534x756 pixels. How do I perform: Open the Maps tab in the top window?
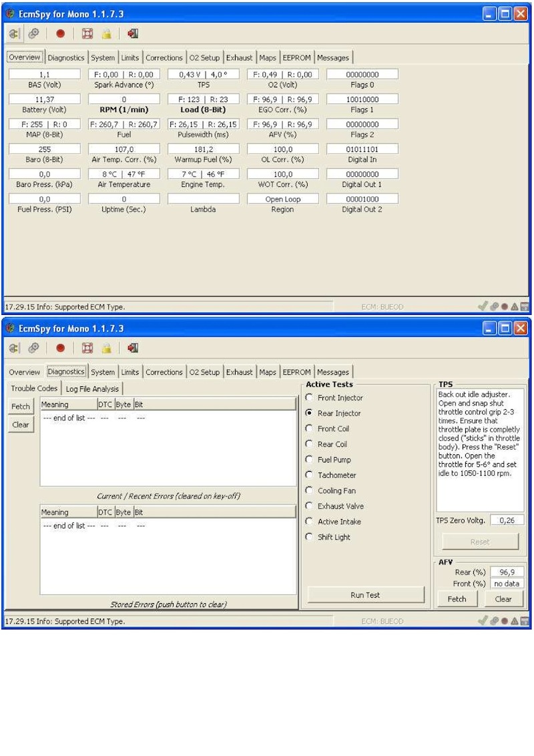pos(268,57)
